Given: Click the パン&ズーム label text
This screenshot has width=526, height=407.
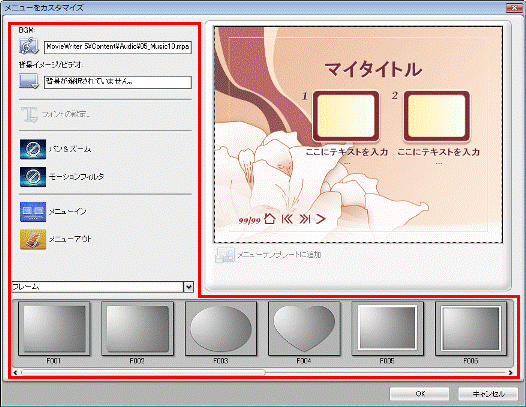Looking at the screenshot, I should (70, 149).
